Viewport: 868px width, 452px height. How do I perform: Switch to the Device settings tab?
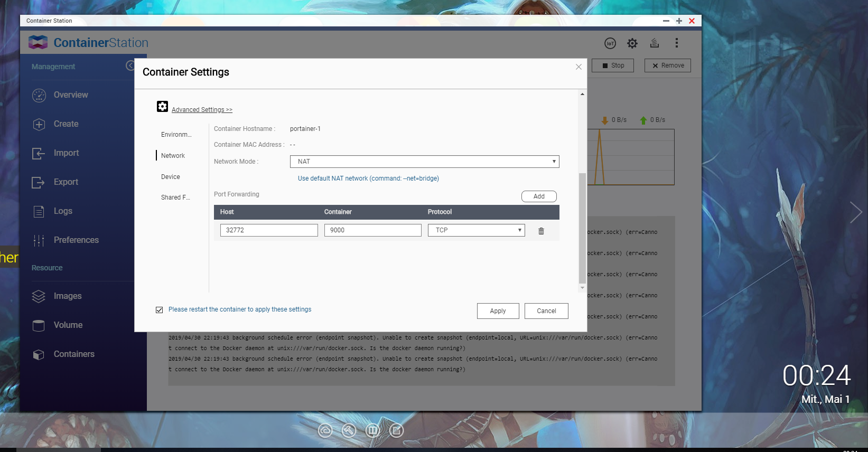click(x=170, y=177)
